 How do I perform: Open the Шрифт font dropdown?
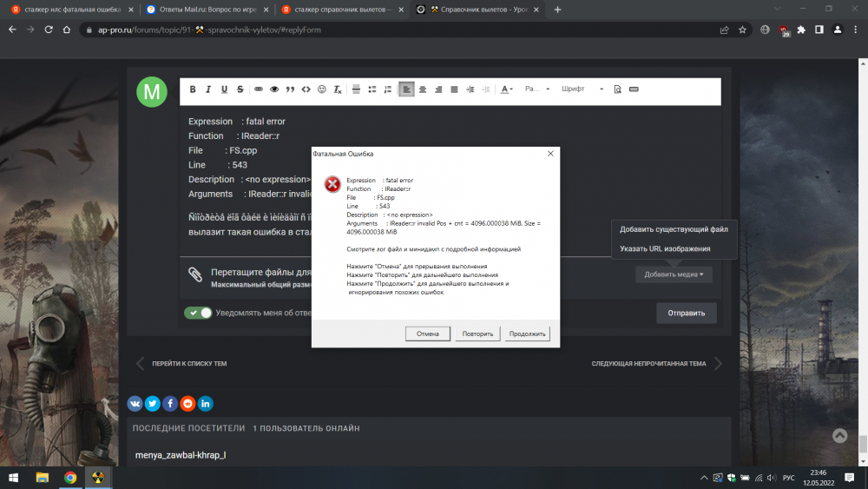(x=582, y=89)
